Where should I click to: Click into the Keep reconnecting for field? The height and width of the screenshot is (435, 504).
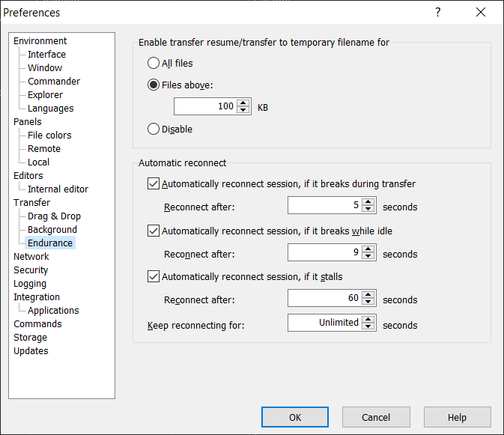click(325, 323)
